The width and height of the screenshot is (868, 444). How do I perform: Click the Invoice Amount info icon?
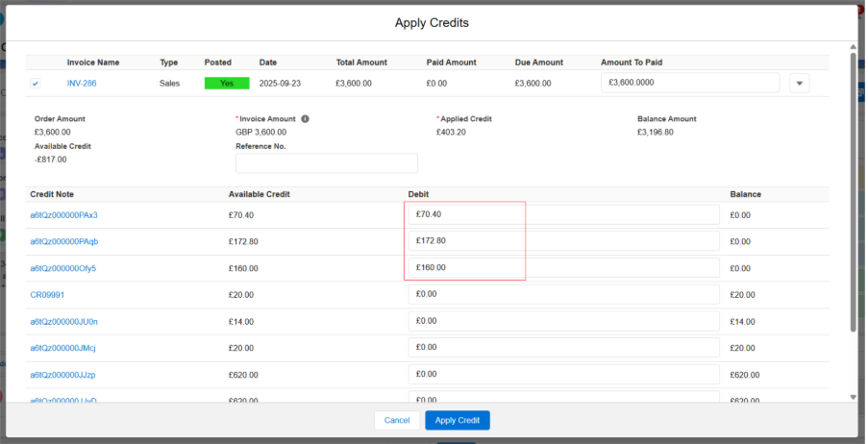pos(305,119)
